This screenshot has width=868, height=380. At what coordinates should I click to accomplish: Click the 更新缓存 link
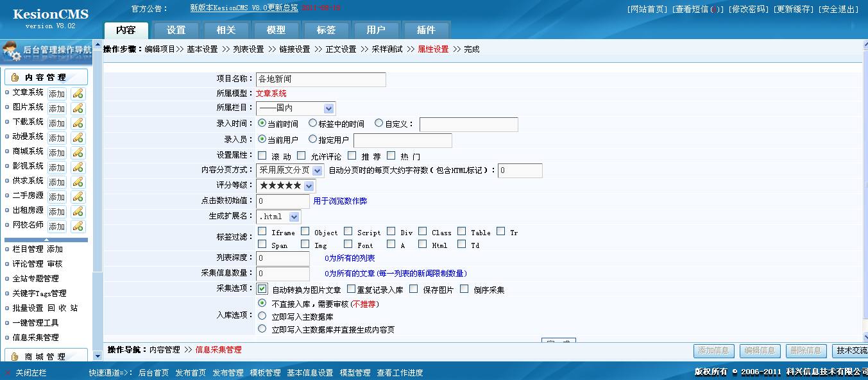point(794,9)
